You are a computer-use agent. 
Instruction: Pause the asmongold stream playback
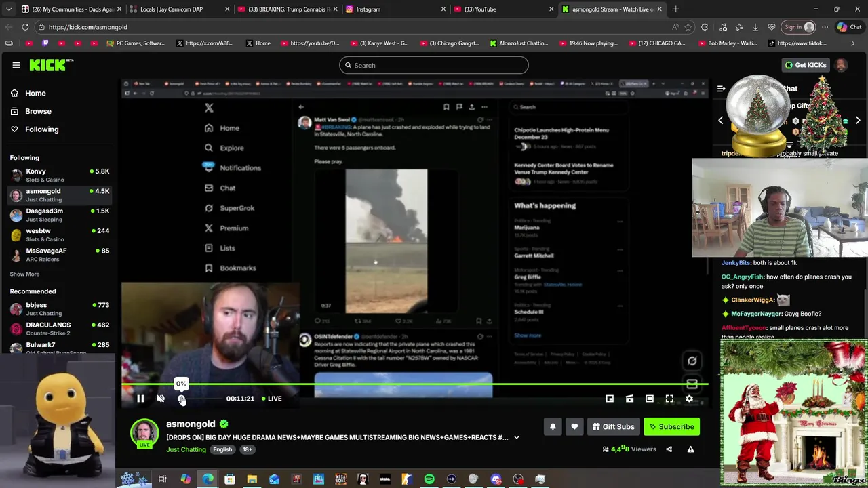point(140,399)
